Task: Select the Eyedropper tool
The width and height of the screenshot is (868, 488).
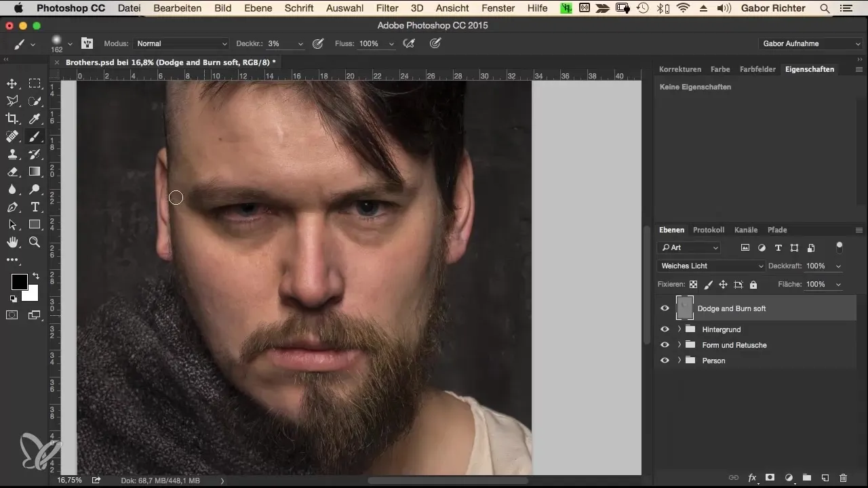Action: [35, 119]
